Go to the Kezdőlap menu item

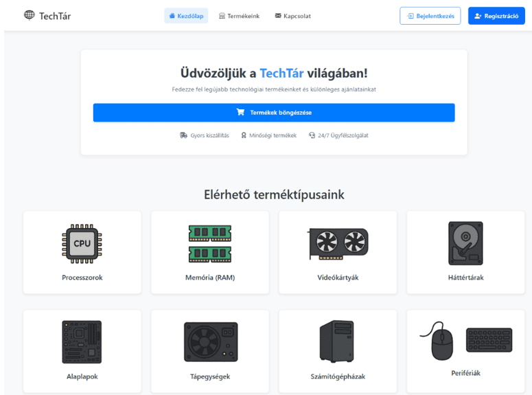pos(186,16)
